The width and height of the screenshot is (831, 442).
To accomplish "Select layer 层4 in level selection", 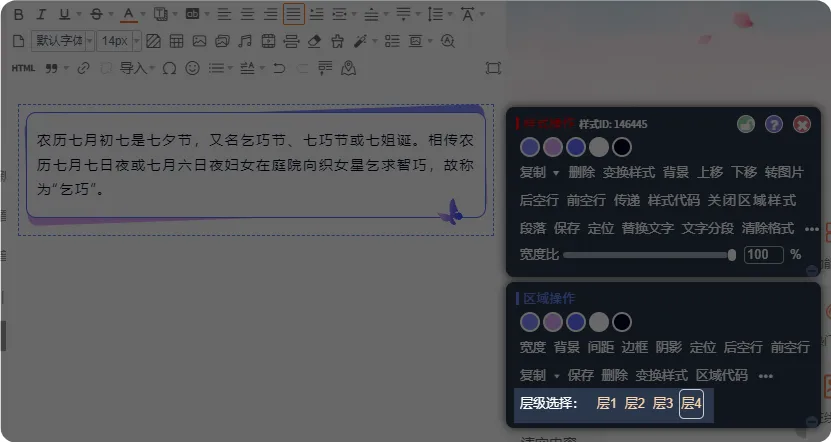I will [x=691, y=403].
